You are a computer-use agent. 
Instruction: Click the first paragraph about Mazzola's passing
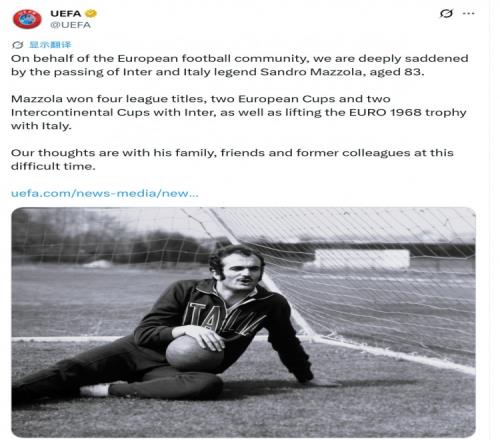tap(239, 65)
